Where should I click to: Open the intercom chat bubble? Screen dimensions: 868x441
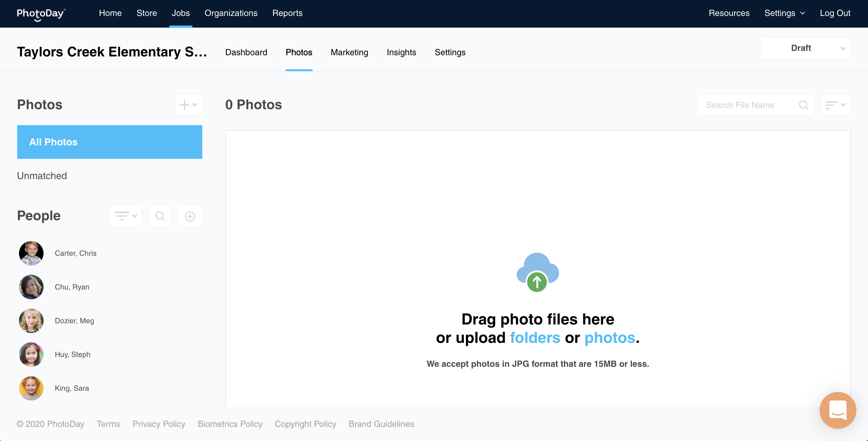coord(837,410)
